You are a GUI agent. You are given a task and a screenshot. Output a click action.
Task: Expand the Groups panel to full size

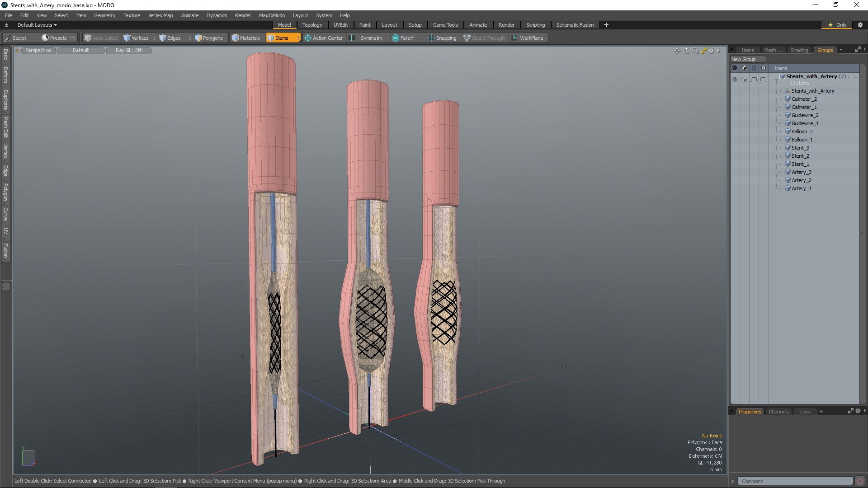click(858, 50)
